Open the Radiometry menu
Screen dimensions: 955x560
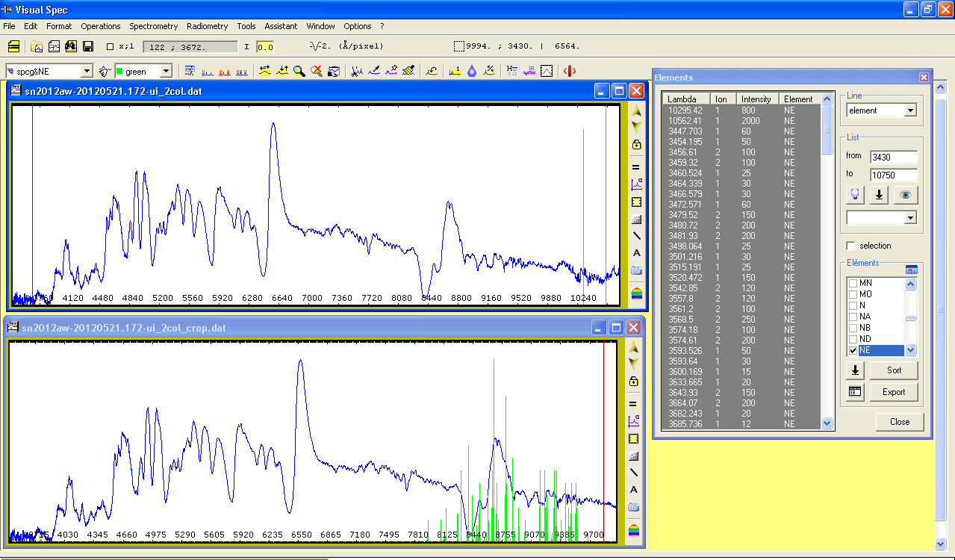(x=207, y=26)
